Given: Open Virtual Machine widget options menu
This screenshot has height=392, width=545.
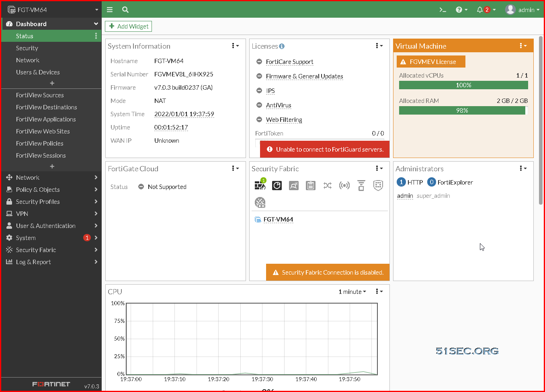Looking at the screenshot, I should pyautogui.click(x=523, y=46).
